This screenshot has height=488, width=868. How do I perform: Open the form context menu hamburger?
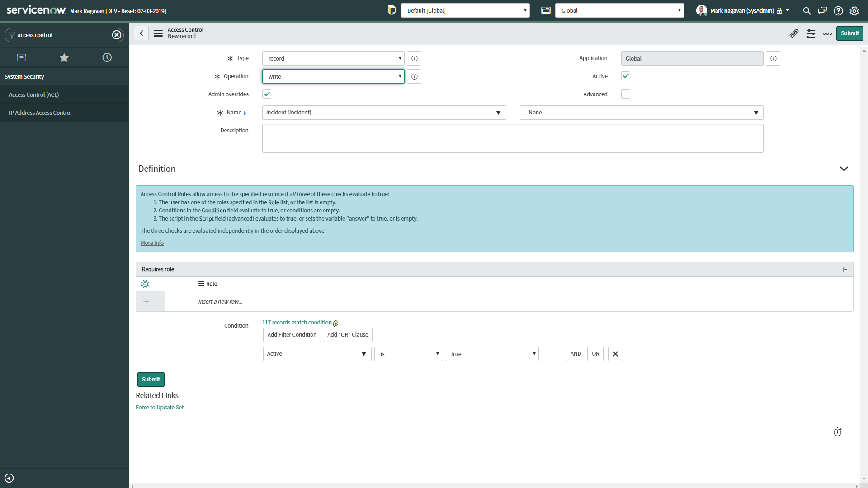pyautogui.click(x=158, y=33)
